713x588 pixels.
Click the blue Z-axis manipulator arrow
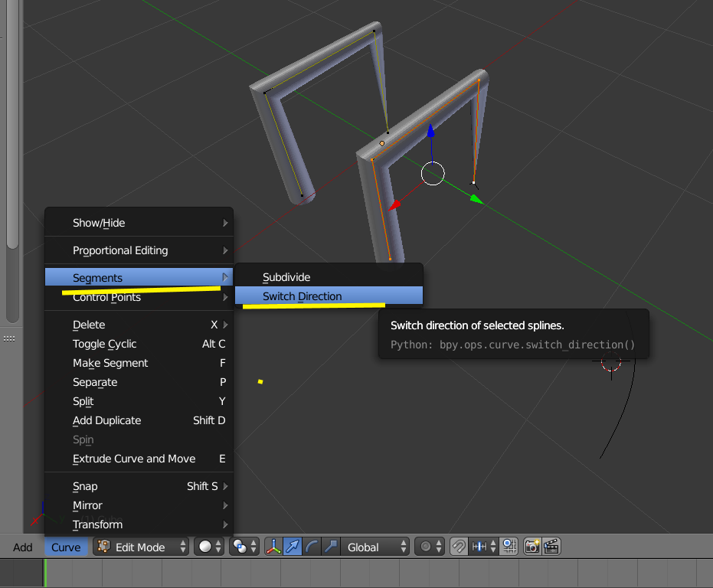pos(430,131)
